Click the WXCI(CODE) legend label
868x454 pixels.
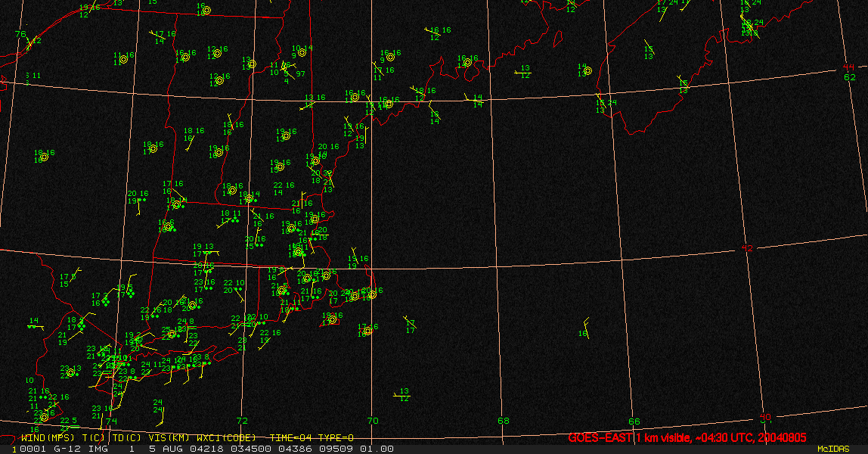point(228,438)
